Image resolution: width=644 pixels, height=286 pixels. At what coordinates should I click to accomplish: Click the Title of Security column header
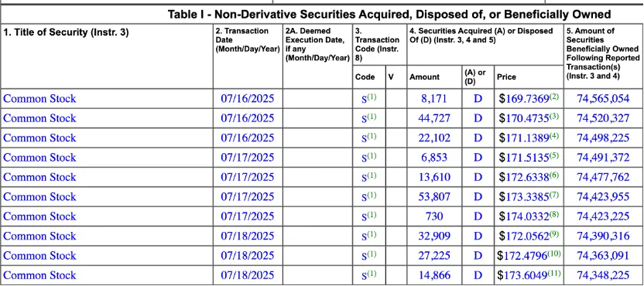(66, 33)
